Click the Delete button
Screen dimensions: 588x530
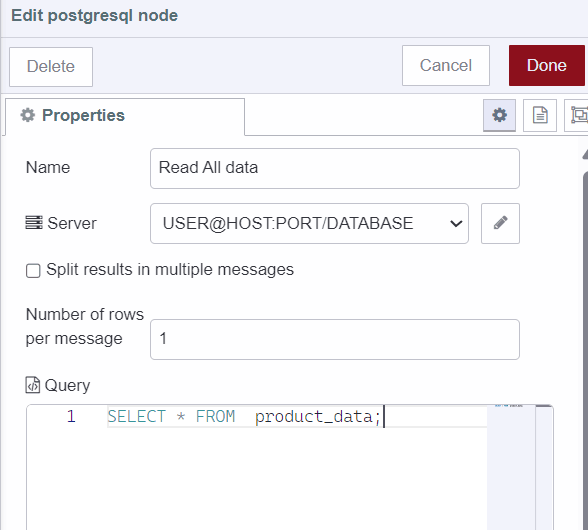pos(51,67)
